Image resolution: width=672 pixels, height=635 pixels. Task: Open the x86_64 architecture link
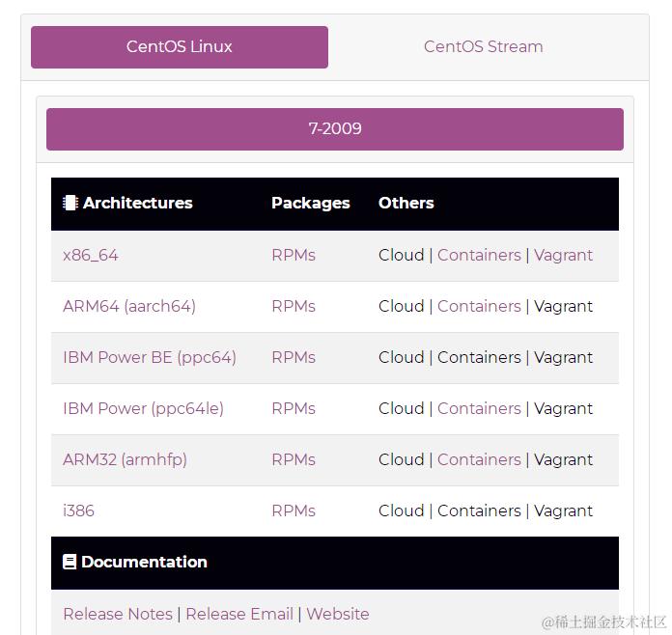[91, 256]
